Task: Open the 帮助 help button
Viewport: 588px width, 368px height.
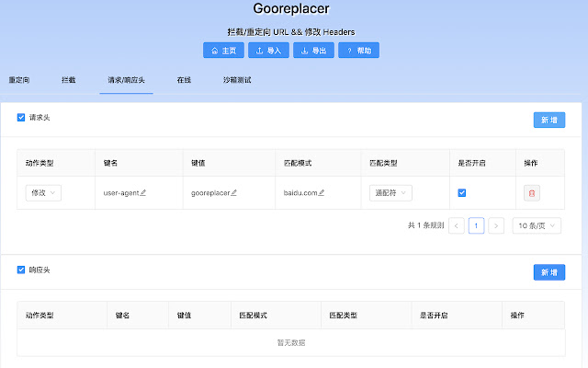Action: click(x=358, y=51)
